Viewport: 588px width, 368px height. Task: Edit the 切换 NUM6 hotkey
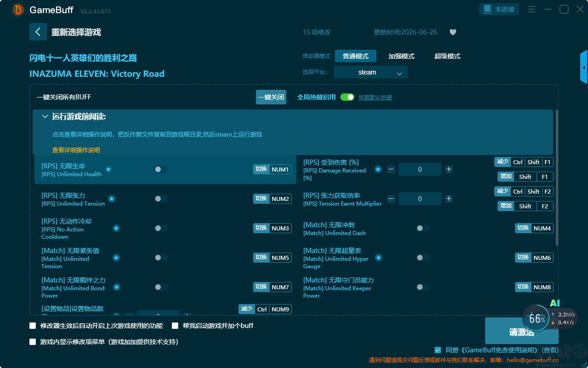534,258
